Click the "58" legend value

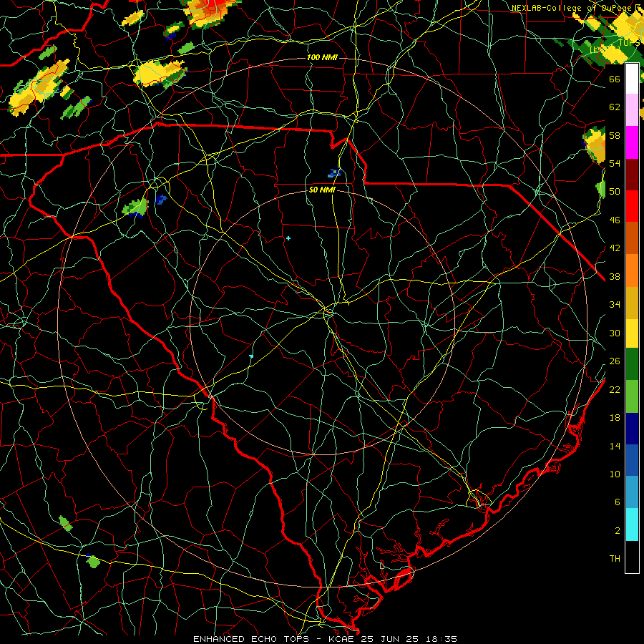coord(615,135)
